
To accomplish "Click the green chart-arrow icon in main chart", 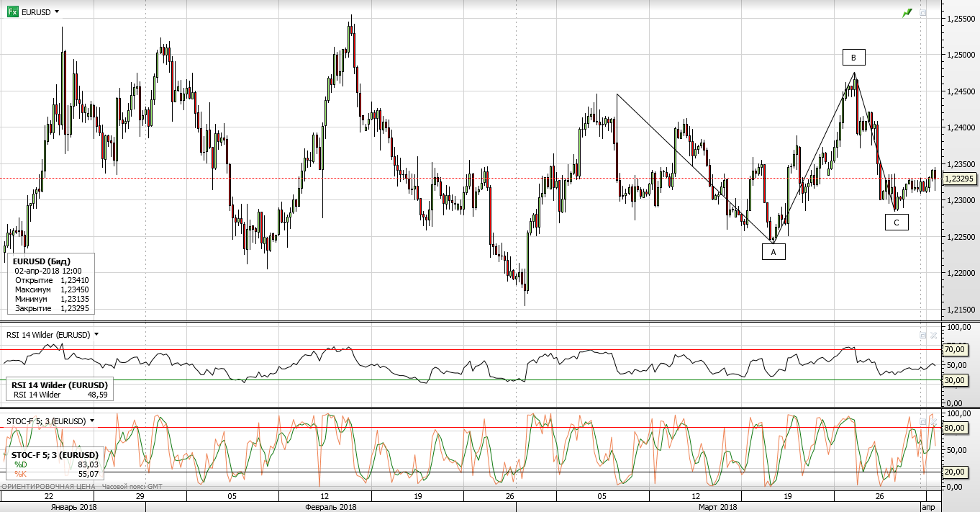I will 907,13.
